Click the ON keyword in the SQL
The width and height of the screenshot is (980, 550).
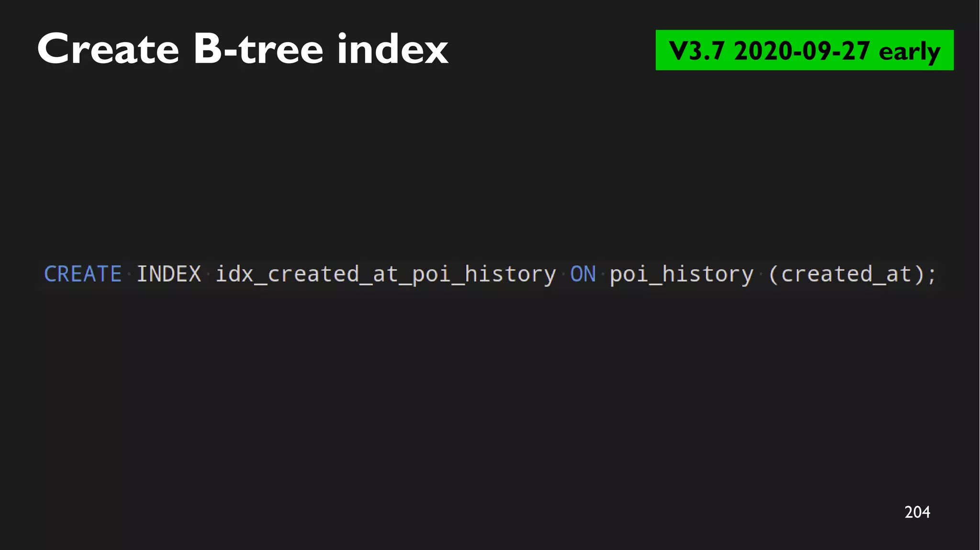point(583,274)
